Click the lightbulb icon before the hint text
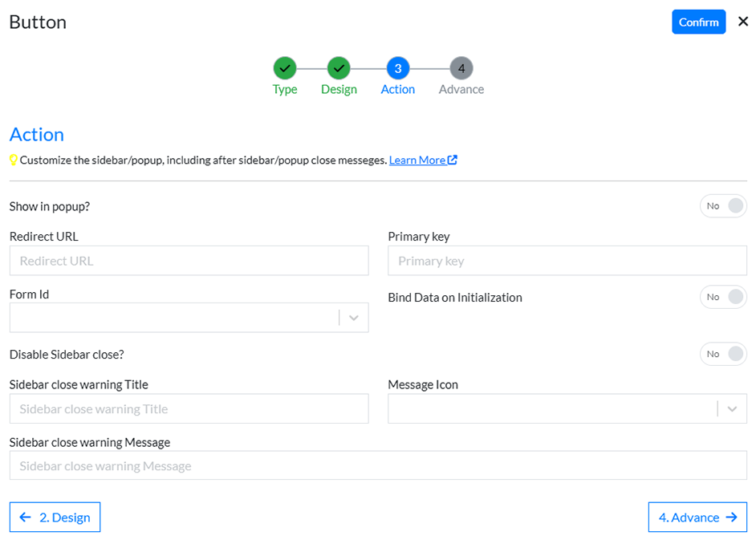This screenshot has width=756, height=544. click(13, 160)
